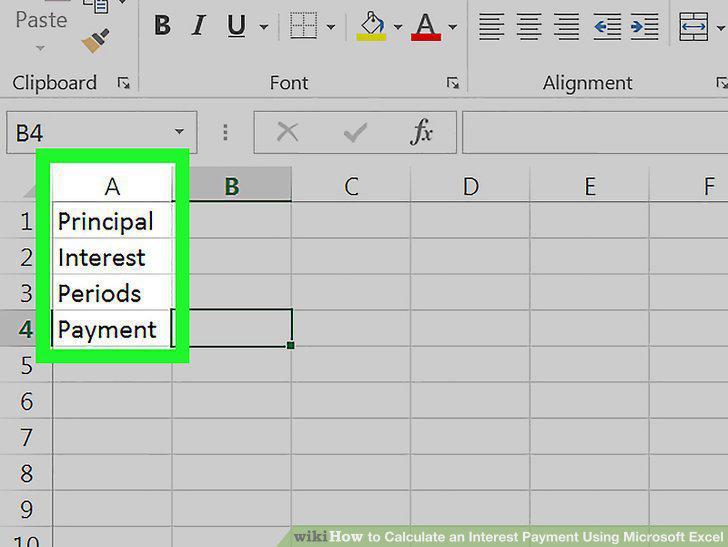Open the underline style dropdown arrow
Screen dimensions: 728x547
tap(264, 27)
